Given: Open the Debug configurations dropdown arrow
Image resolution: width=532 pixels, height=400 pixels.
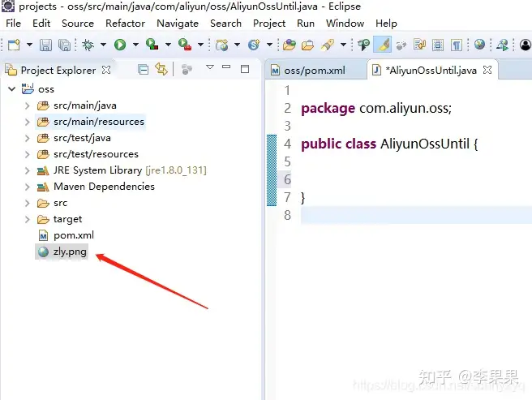Looking at the screenshot, I should point(103,45).
